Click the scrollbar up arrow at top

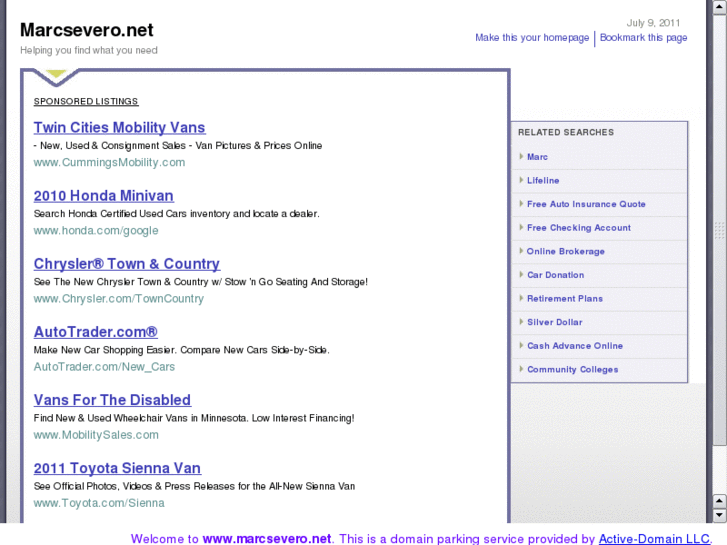click(719, 6)
